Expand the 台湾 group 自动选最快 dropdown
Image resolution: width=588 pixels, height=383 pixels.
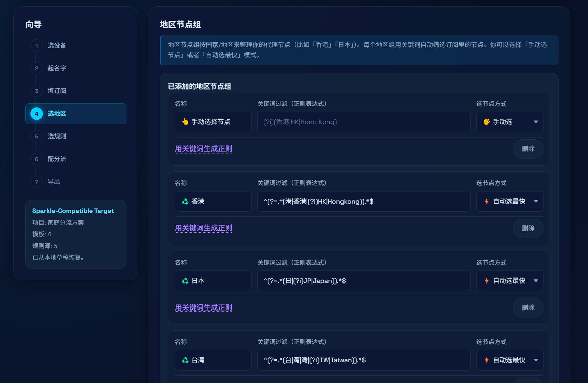[x=510, y=360]
